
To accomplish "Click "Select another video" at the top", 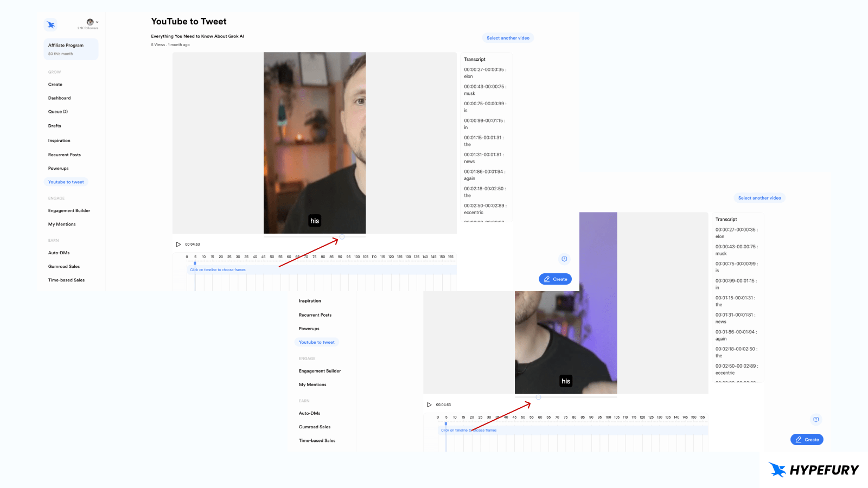I will (x=508, y=37).
